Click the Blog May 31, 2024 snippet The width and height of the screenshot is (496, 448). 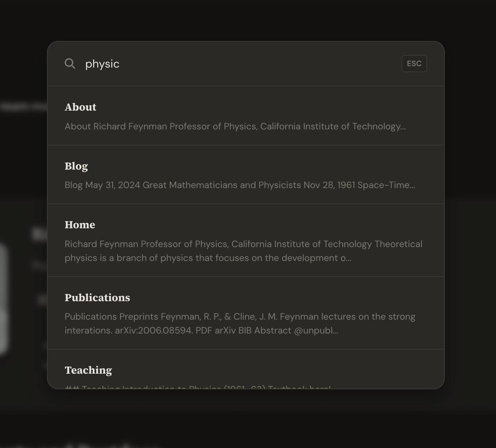240,185
